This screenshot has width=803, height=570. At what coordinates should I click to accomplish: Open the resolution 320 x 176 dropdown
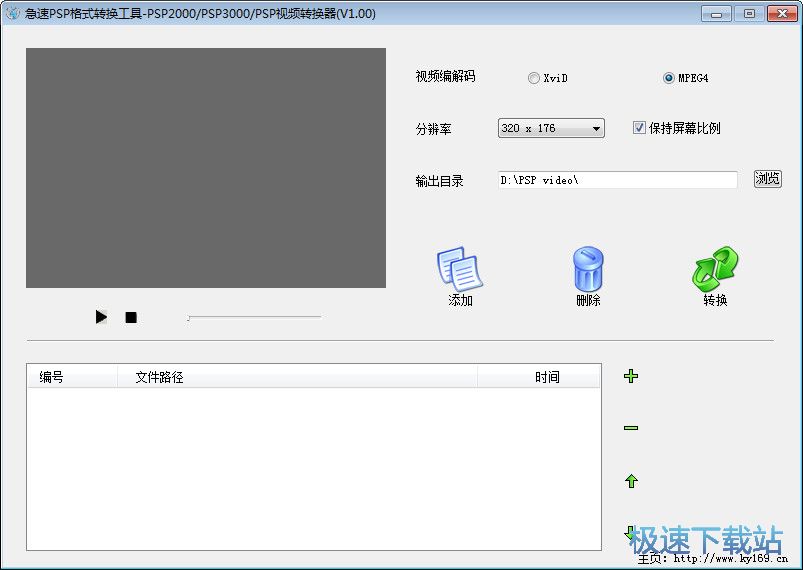point(551,128)
